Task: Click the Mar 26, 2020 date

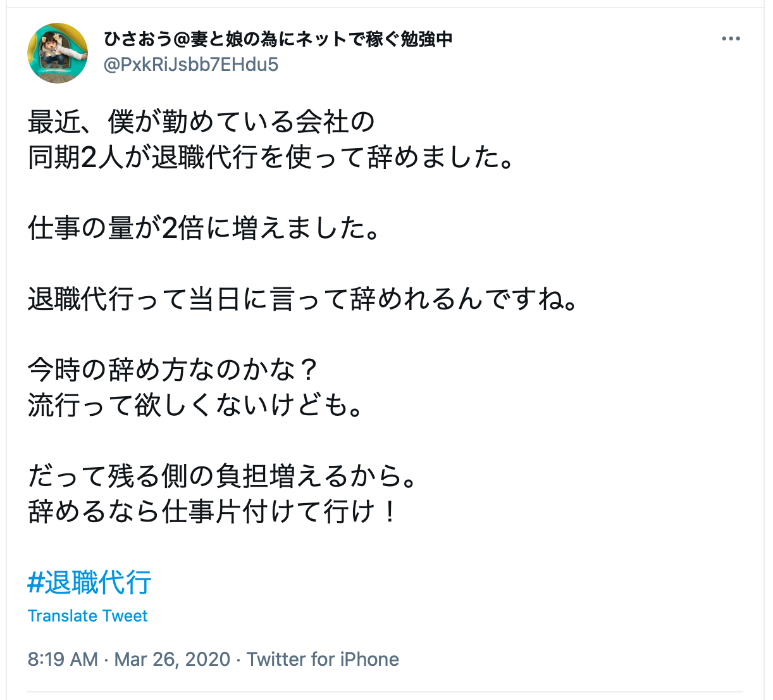Action: point(172,659)
